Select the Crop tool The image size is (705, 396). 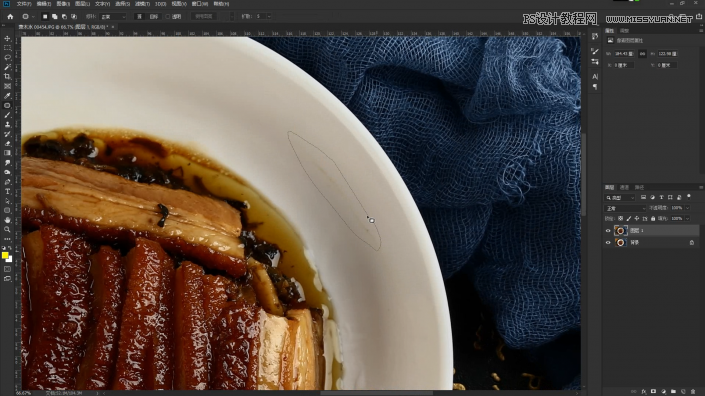pos(7,76)
